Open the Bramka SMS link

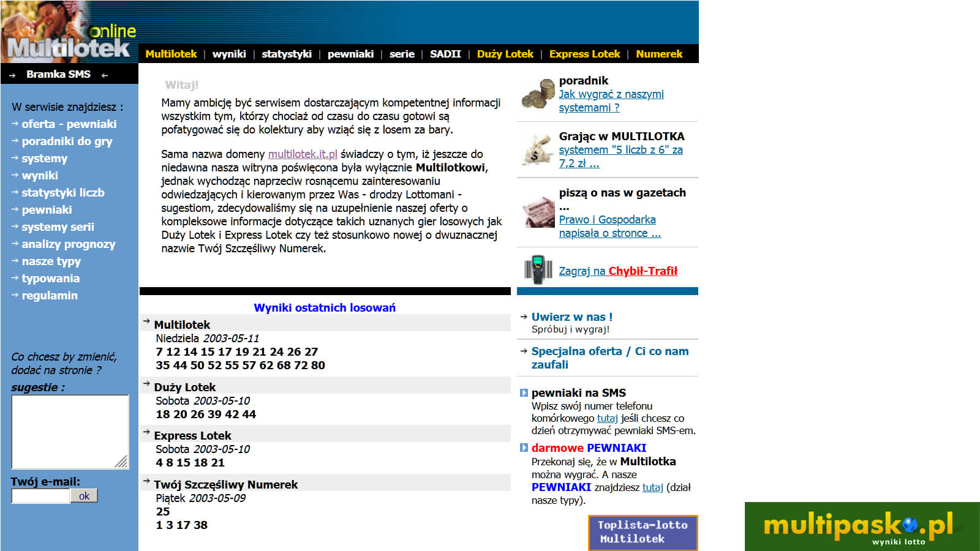pos(58,74)
